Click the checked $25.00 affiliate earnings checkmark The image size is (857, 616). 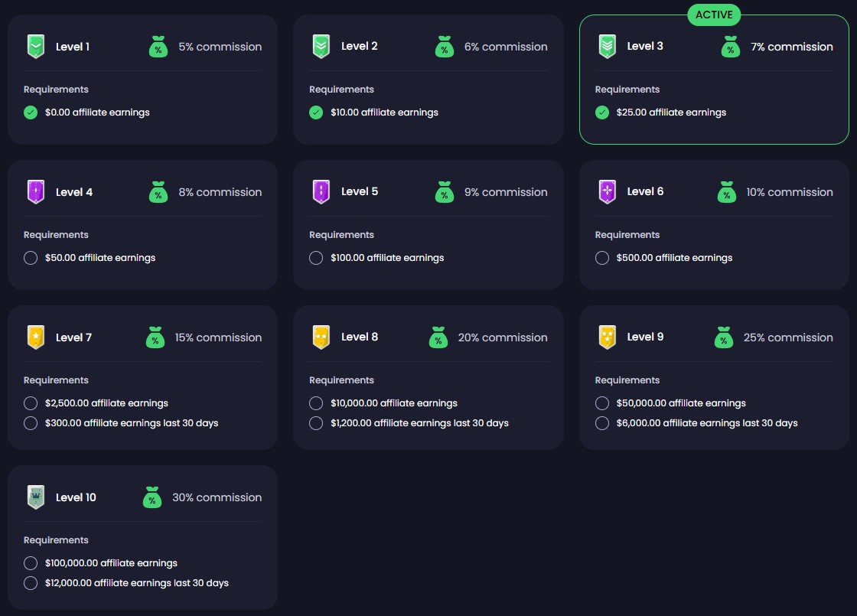pos(602,112)
